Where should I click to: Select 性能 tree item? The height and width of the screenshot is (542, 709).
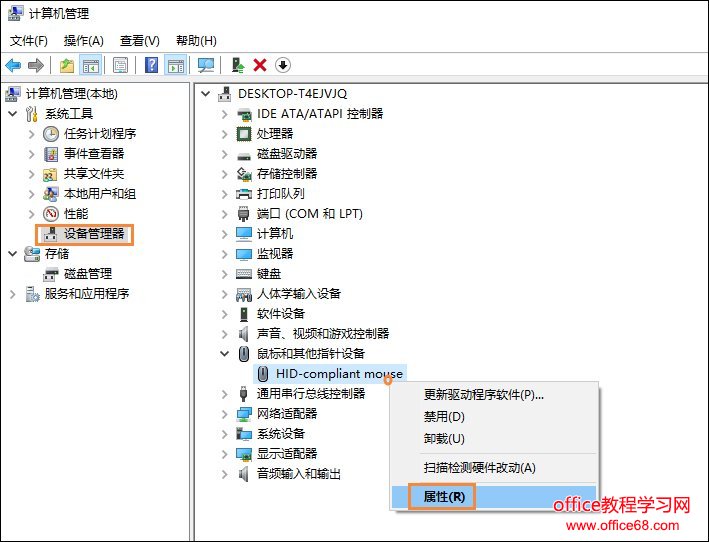76,214
